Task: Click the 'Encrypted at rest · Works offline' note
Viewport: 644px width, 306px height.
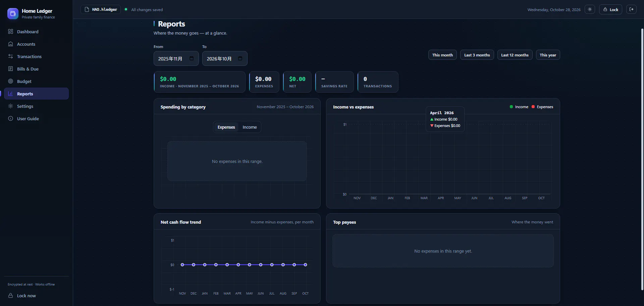Action: point(31,285)
